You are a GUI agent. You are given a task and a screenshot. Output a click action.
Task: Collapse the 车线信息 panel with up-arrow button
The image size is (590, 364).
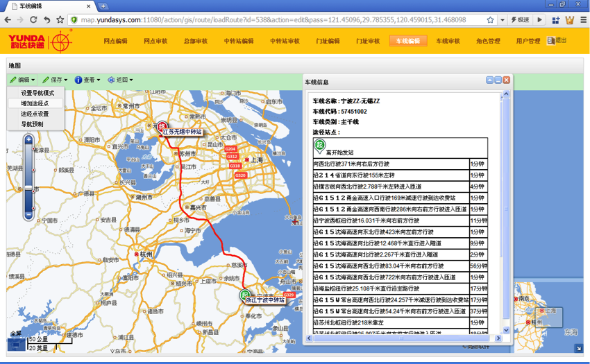point(489,80)
